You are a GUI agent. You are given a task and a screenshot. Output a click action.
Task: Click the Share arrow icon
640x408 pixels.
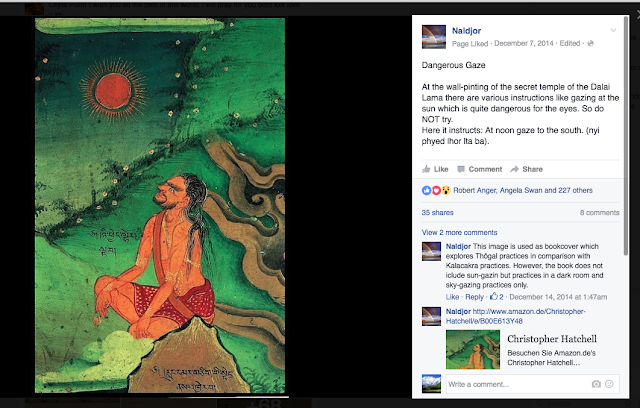click(514, 169)
